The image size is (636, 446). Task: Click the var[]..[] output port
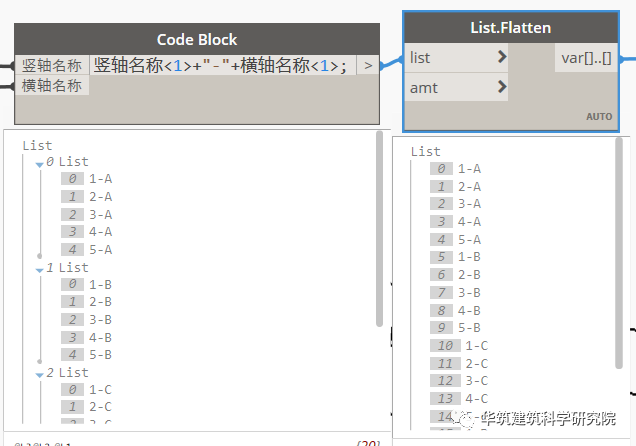[x=586, y=58]
